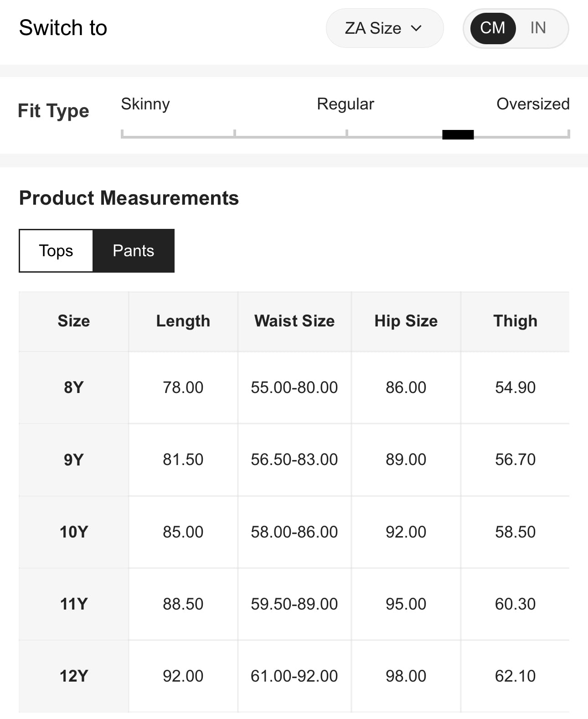Image resolution: width=588 pixels, height=719 pixels.
Task: Click the Regular fit label
Action: tap(345, 104)
